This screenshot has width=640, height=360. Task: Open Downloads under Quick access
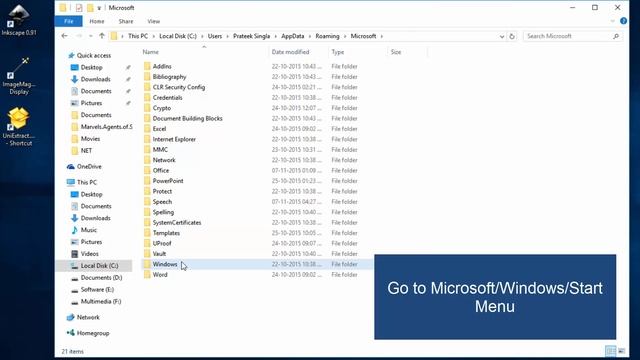pyautogui.click(x=91, y=79)
